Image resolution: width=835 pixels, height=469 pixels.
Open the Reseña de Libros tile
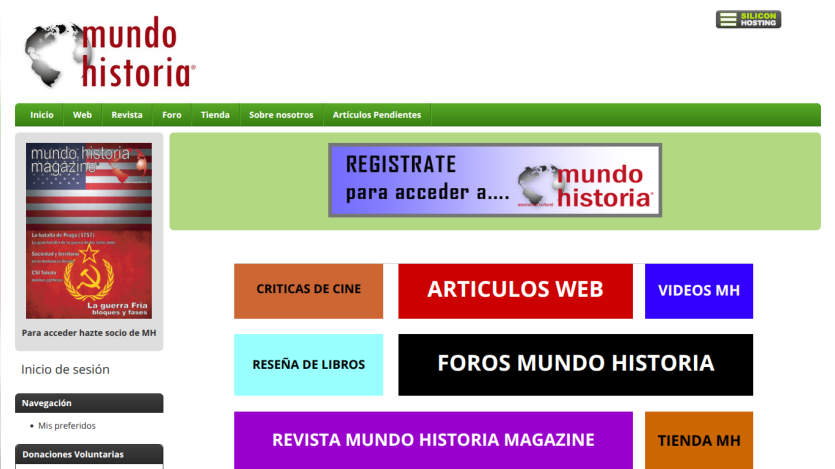(308, 365)
